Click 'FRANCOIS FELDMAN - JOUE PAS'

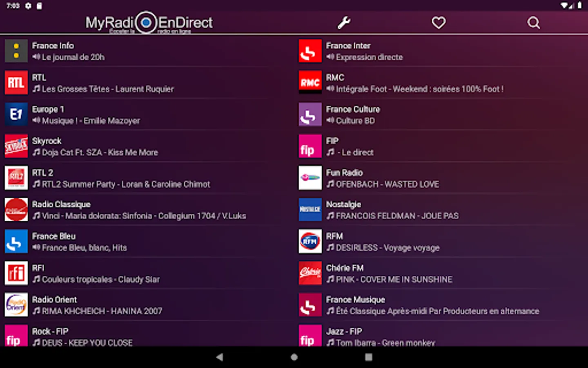397,216
